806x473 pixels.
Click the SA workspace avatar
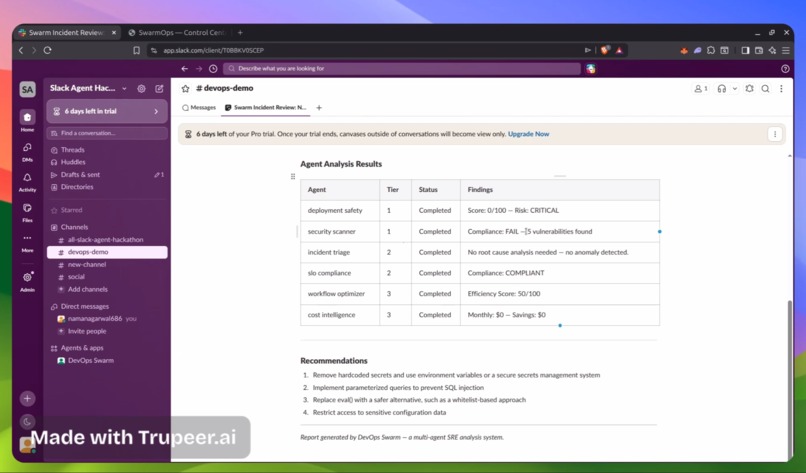tap(27, 89)
